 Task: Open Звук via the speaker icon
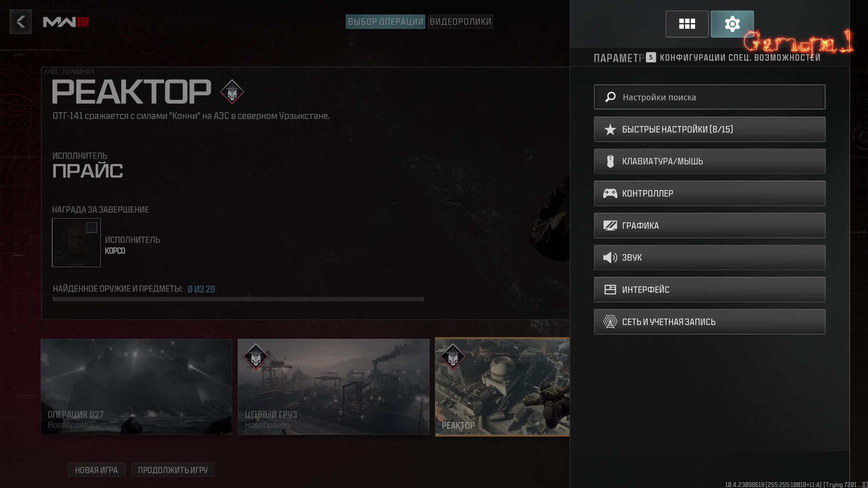coord(610,257)
